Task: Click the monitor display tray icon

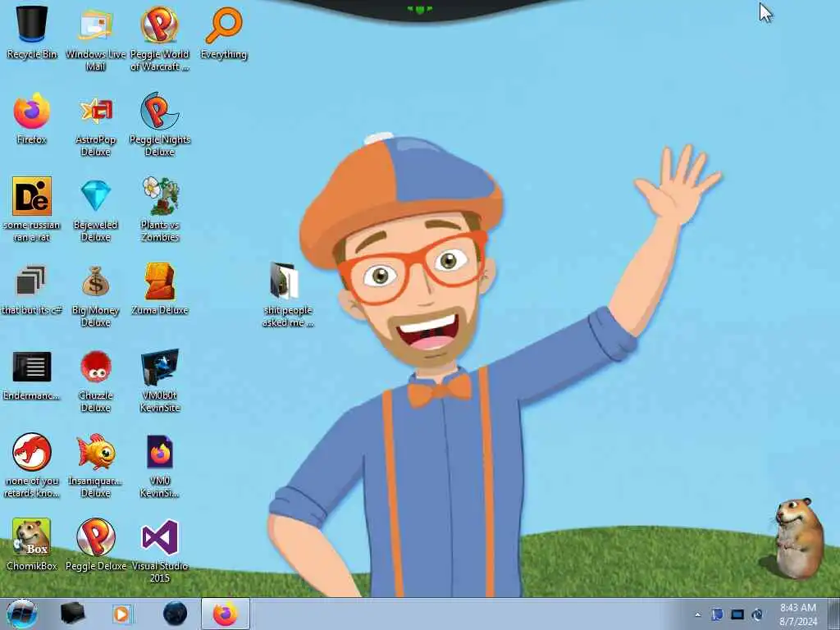Action: tap(737, 614)
